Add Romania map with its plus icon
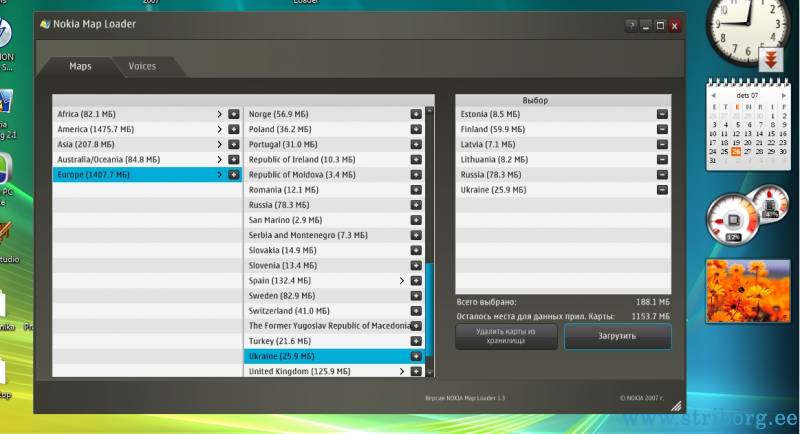Viewport: 800px width, 434px height. pos(416,190)
